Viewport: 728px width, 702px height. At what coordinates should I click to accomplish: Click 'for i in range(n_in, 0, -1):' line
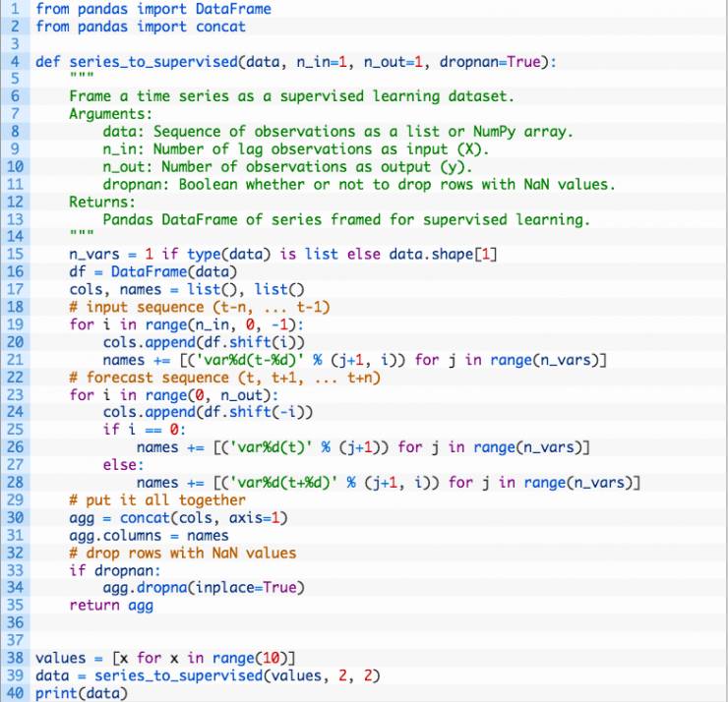point(186,324)
